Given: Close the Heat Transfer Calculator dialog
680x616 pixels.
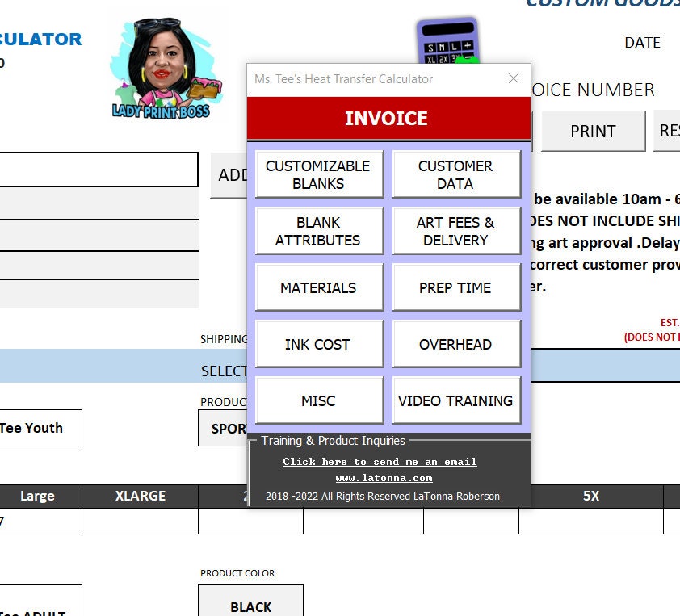Looking at the screenshot, I should 513,78.
